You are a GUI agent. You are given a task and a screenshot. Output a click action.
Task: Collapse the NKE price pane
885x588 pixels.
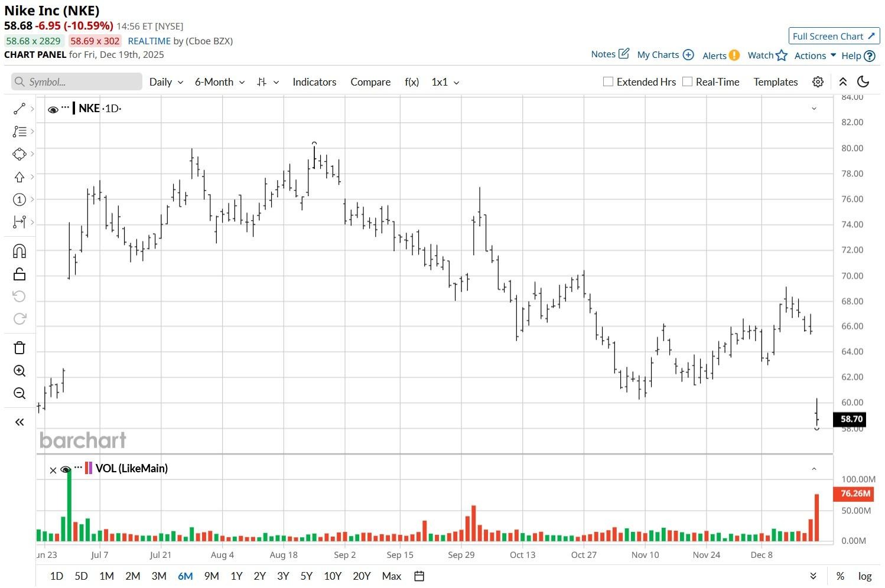(x=814, y=109)
